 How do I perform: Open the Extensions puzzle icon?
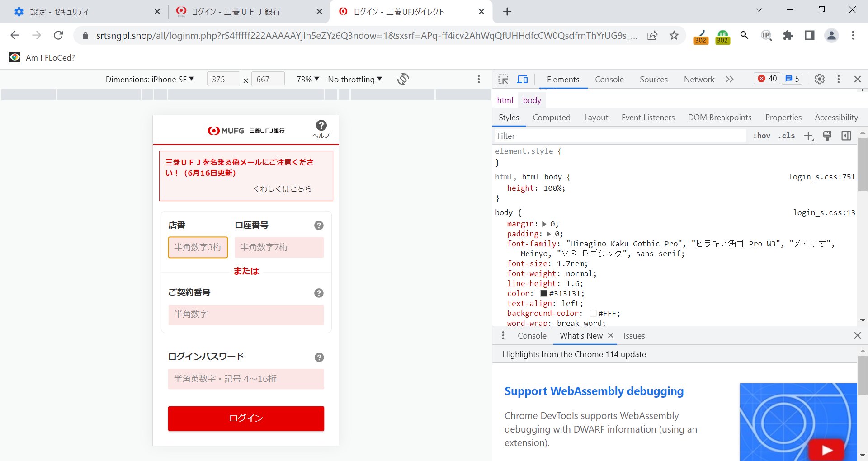pos(788,35)
